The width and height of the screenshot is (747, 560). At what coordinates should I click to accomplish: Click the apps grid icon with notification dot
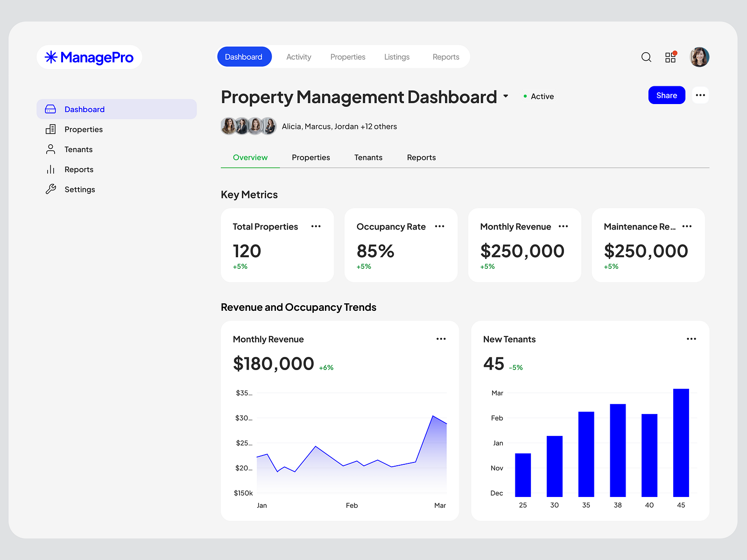click(x=670, y=57)
